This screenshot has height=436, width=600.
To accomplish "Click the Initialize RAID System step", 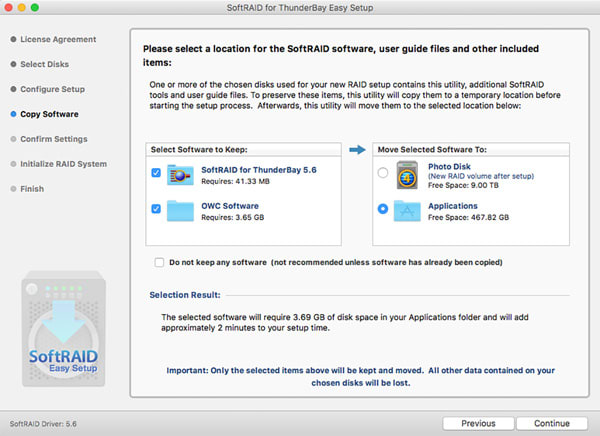I will pyautogui.click(x=63, y=164).
